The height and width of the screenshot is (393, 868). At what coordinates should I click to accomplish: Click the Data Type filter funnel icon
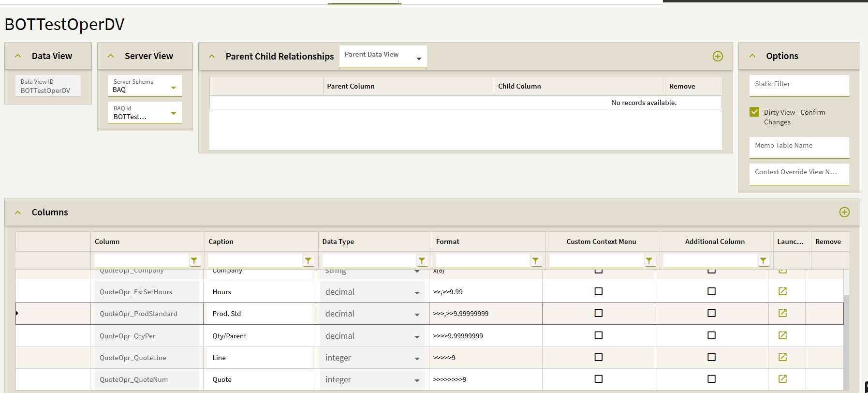(422, 261)
